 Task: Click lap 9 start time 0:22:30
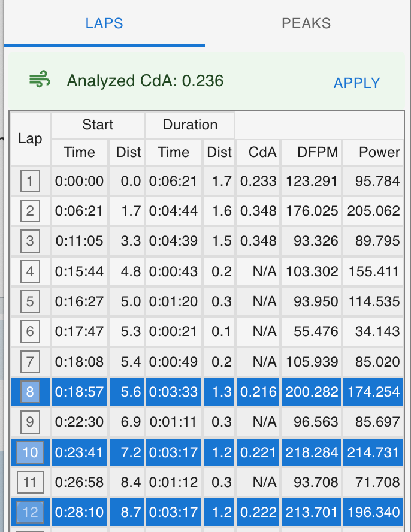[79, 422]
